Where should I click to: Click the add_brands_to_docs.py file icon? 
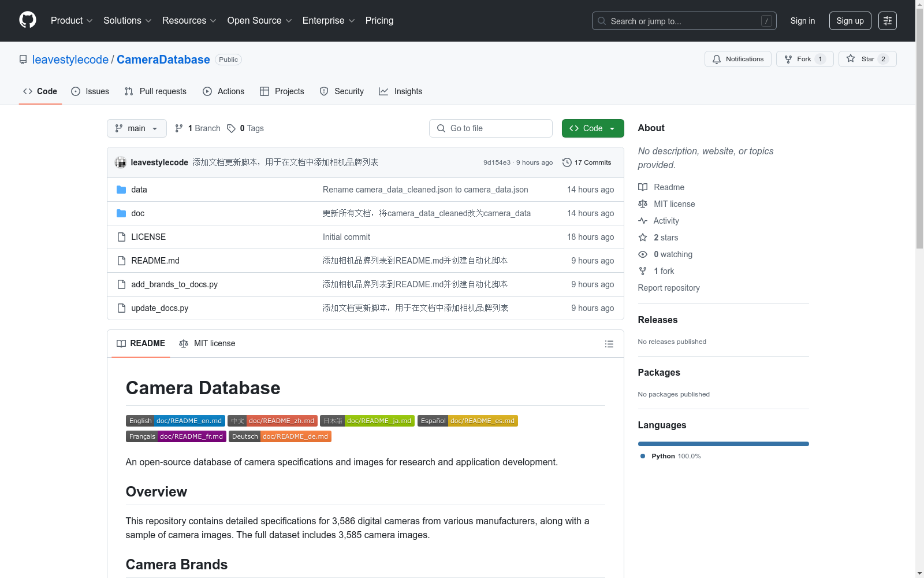121,284
